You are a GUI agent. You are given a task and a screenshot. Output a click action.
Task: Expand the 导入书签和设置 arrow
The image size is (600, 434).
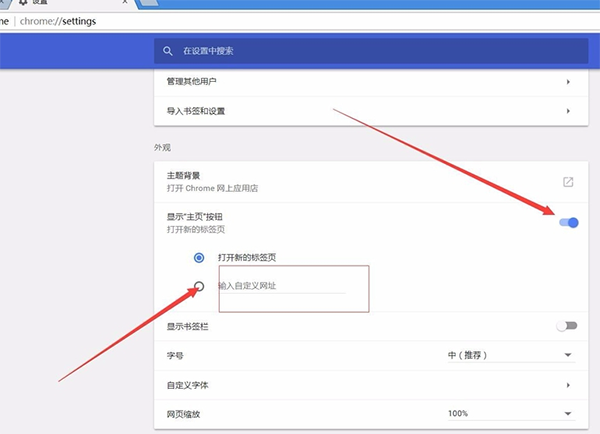click(x=568, y=111)
